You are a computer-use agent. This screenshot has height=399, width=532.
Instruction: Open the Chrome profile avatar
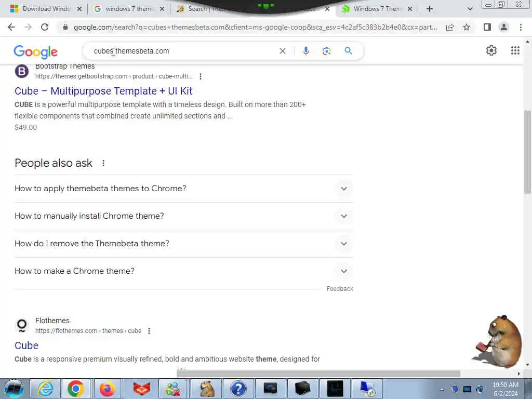(x=504, y=27)
